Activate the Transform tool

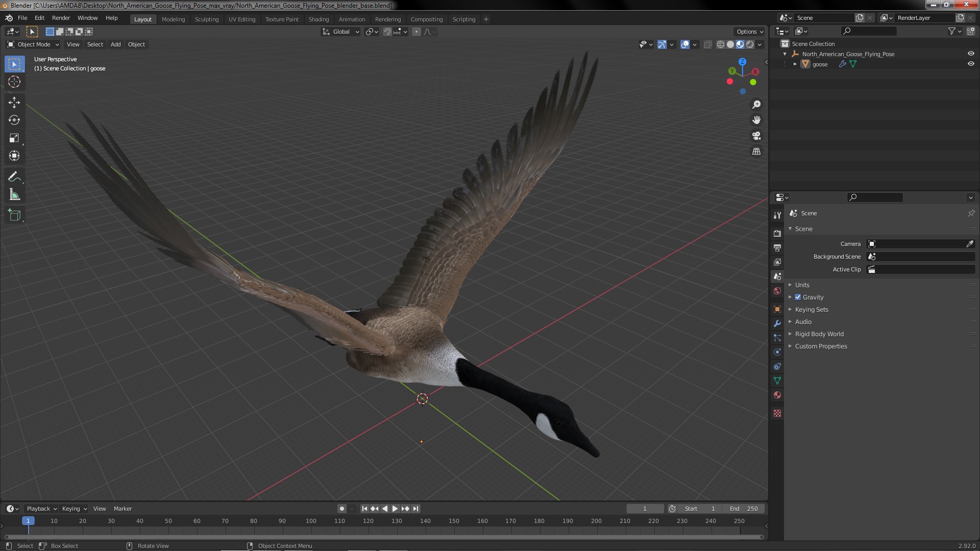coord(14,156)
